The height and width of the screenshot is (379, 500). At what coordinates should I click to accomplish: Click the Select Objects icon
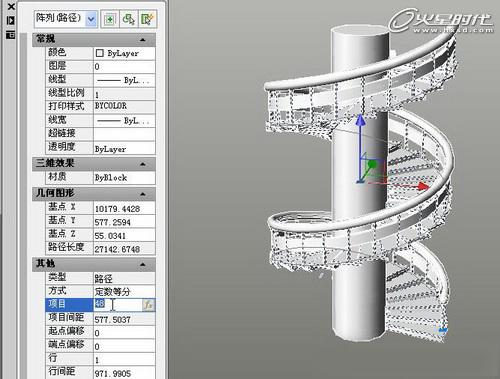pyautogui.click(x=128, y=19)
